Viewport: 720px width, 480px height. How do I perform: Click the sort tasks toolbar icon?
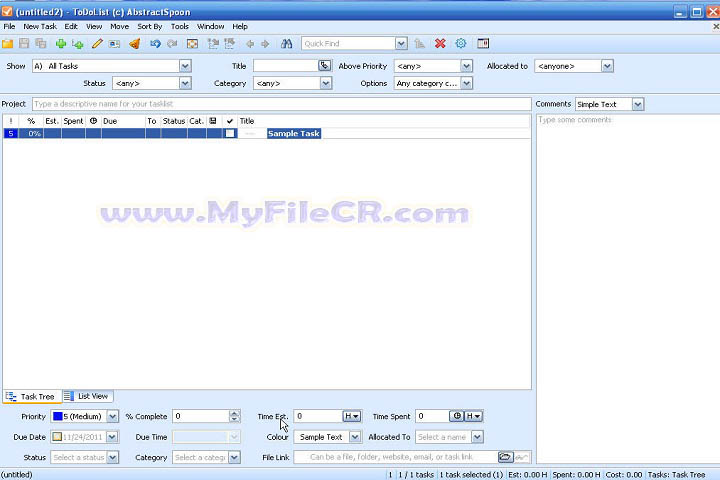click(x=419, y=44)
